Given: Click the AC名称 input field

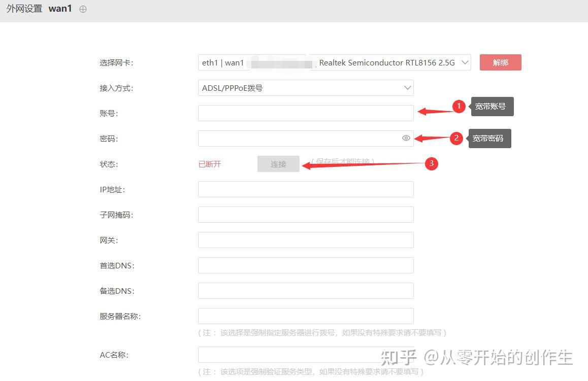Looking at the screenshot, I should 305,354.
